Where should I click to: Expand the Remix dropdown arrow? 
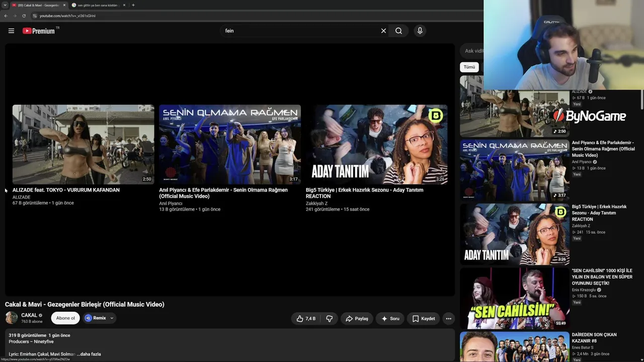tap(112, 318)
